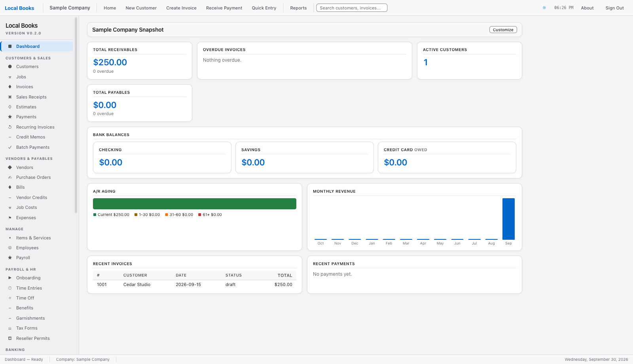
Task: Open New Customer from top menu
Action: coord(141,8)
